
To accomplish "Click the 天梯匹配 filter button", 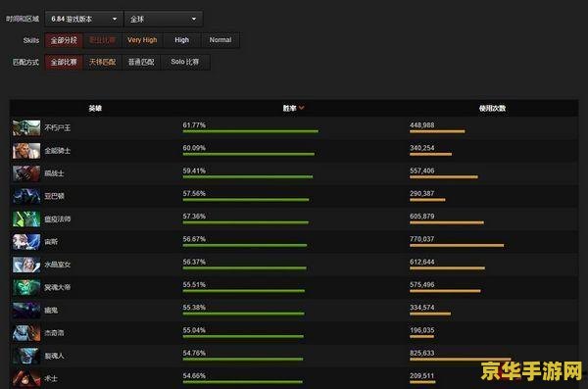I will tap(102, 62).
